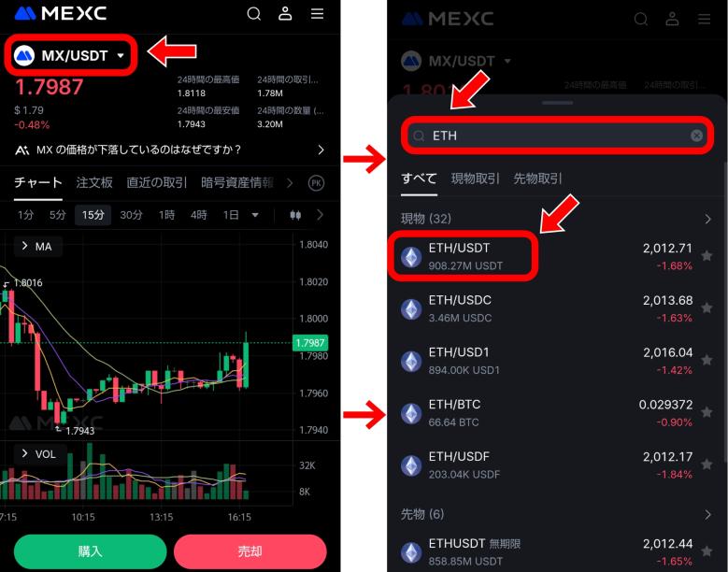Click the ETH search input field
Image resolution: width=728 pixels, height=572 pixels.
click(x=557, y=136)
